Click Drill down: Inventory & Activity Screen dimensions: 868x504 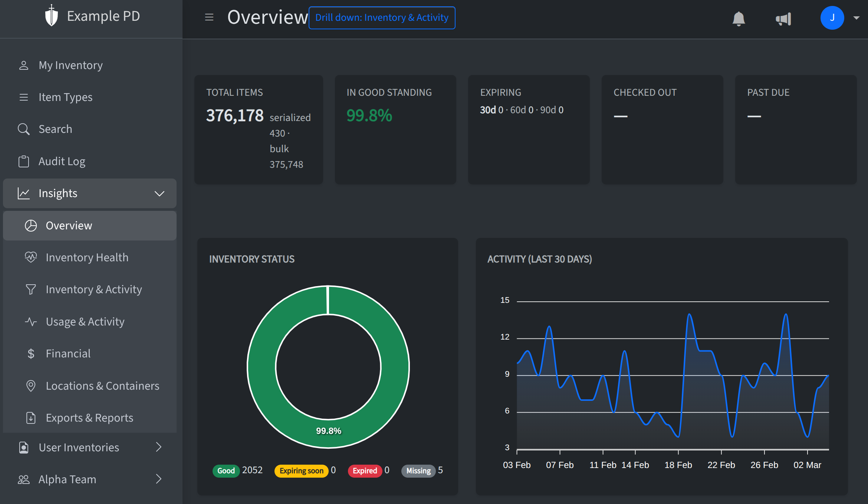(x=382, y=17)
